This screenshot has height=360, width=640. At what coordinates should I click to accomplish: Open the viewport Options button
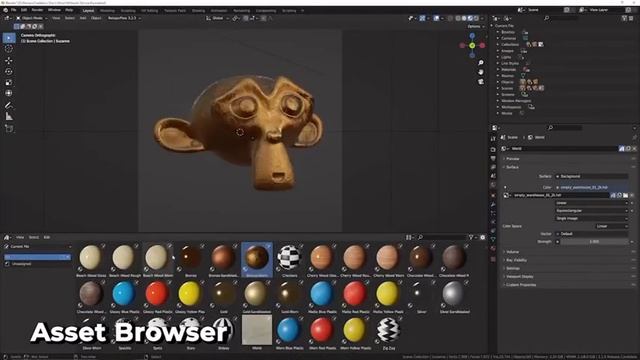click(x=476, y=26)
